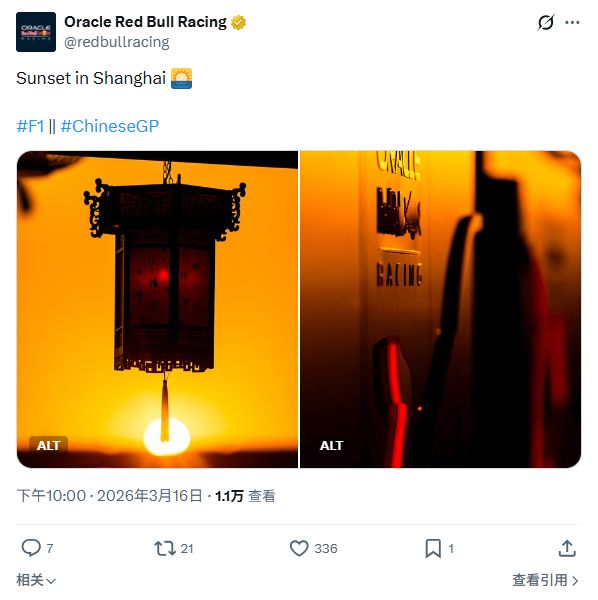Click the @redbullracing handle
The height and width of the screenshot is (600, 598).
pos(117,42)
